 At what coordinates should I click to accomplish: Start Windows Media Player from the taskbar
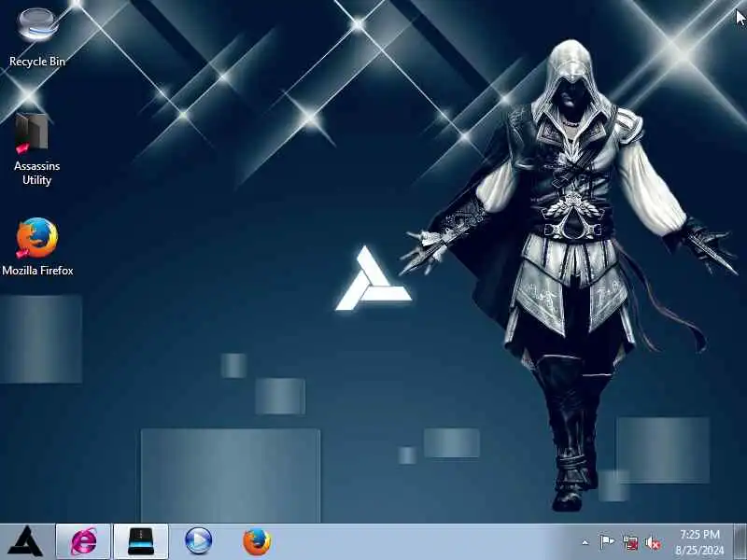198,541
